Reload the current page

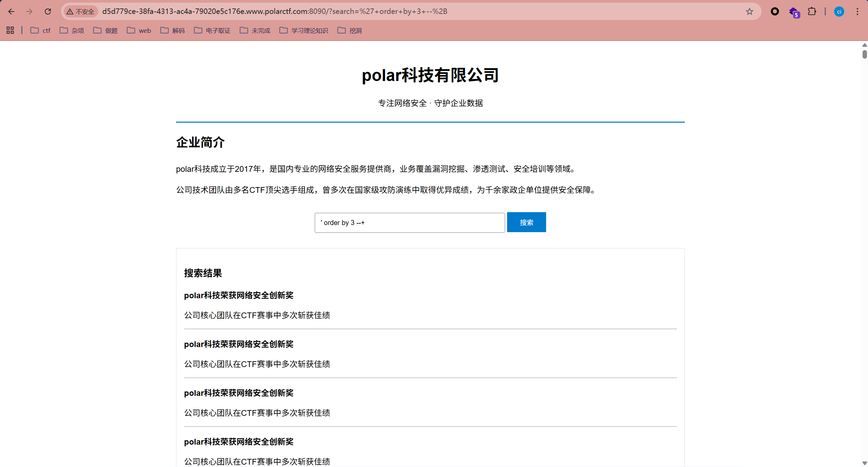tap(48, 12)
